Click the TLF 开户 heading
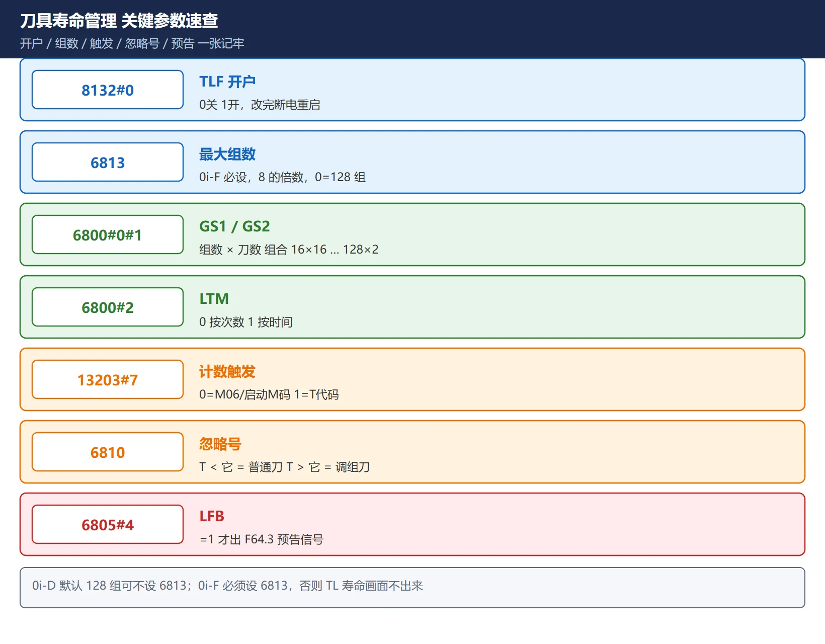This screenshot has height=644, width=825. [x=227, y=82]
